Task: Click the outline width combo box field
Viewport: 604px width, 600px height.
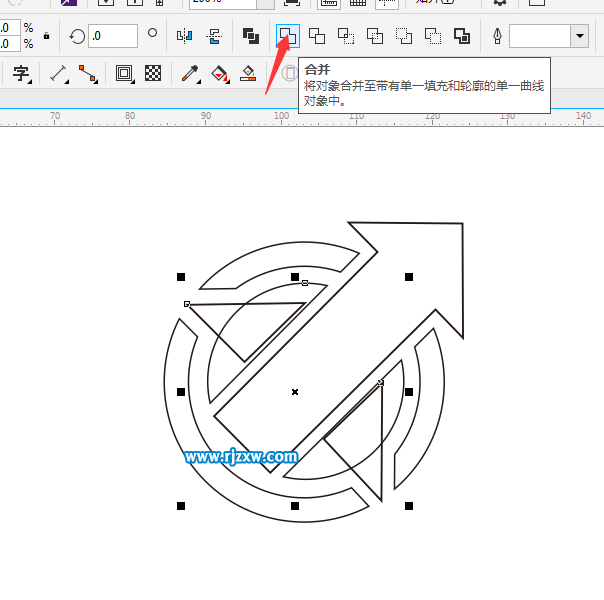Action: click(539, 36)
